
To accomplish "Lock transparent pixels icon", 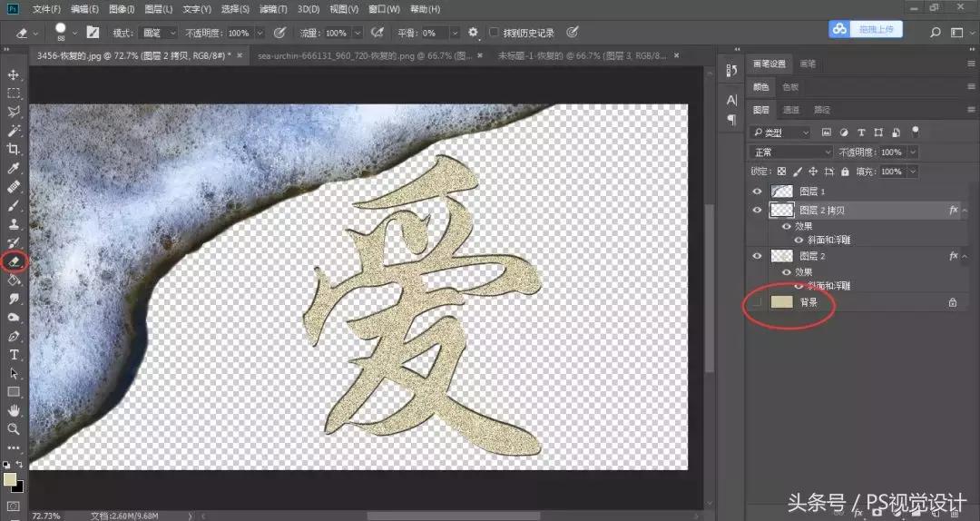I will point(781,172).
